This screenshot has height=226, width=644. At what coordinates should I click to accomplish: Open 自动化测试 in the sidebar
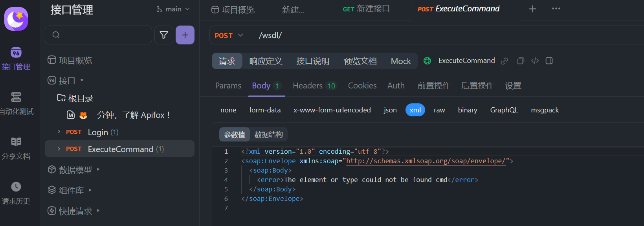(x=16, y=103)
